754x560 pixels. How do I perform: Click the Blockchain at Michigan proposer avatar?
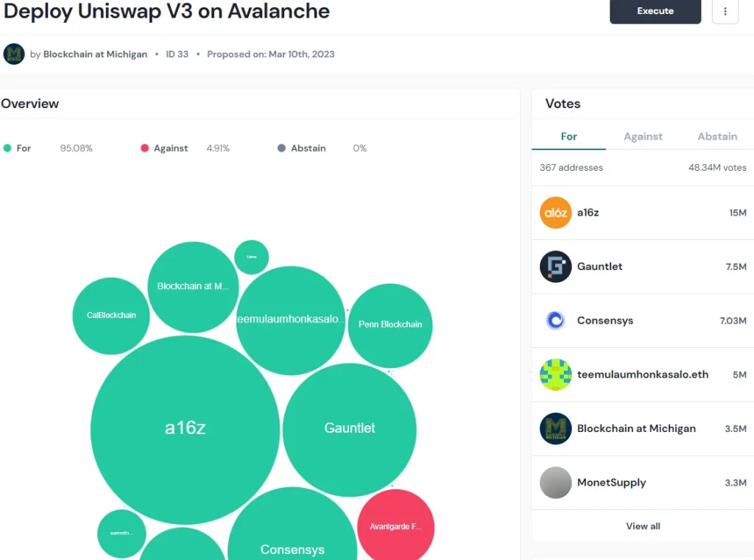pyautogui.click(x=14, y=54)
